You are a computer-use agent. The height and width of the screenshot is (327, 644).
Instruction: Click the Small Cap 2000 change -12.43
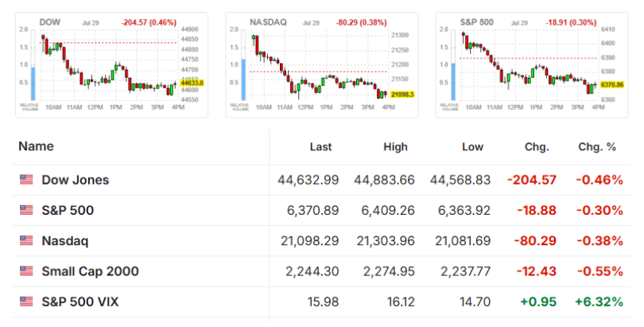point(537,271)
